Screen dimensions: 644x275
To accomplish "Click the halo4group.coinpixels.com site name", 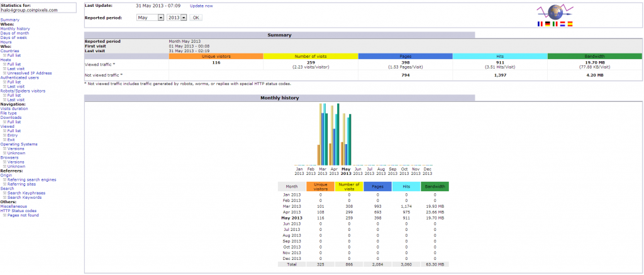I will click(x=29, y=10).
